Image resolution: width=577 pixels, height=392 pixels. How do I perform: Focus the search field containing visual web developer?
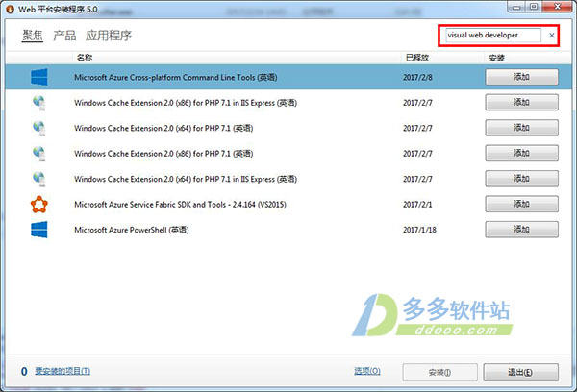tap(493, 36)
